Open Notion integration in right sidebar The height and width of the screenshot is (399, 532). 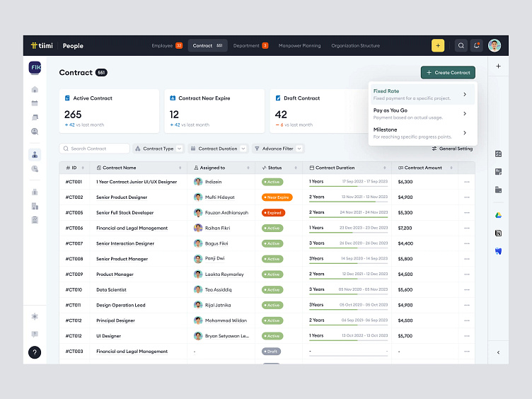click(498, 233)
